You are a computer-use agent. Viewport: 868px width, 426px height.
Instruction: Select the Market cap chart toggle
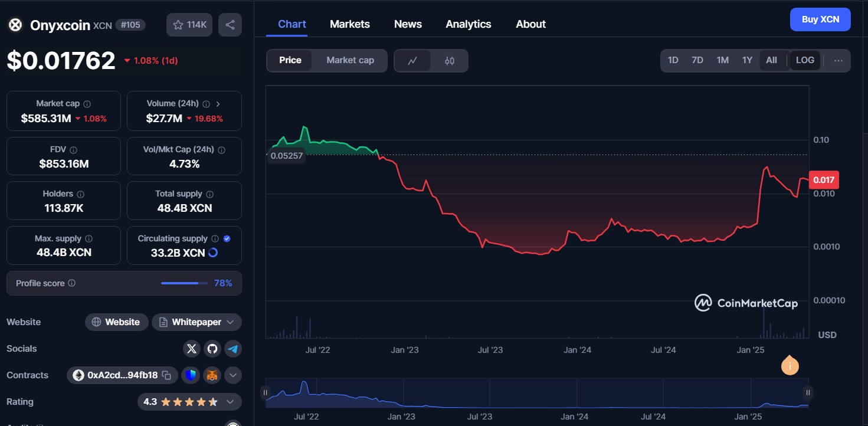click(x=350, y=60)
